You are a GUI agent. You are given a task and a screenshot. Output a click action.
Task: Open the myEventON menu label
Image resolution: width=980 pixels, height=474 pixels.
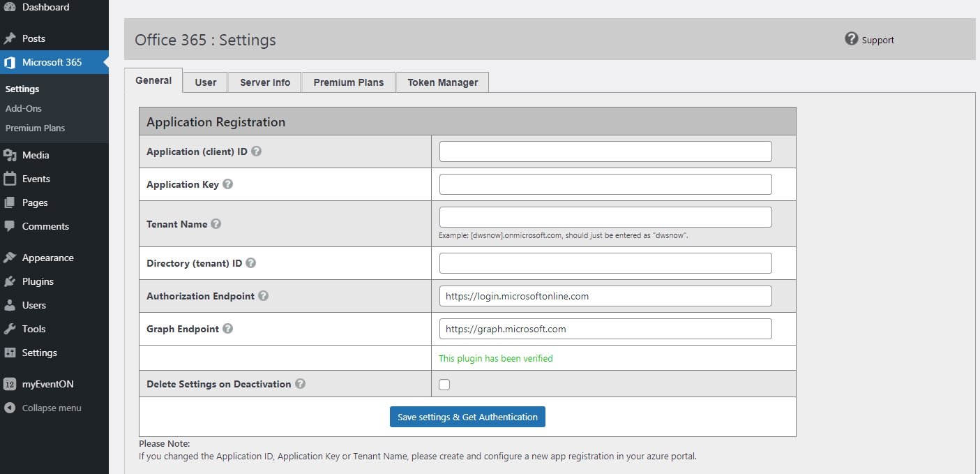coord(47,384)
